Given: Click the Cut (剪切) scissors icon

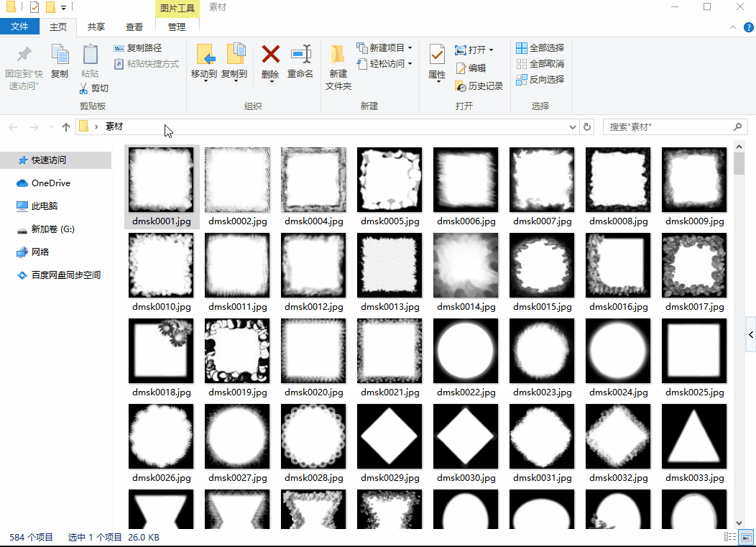Looking at the screenshot, I should 83,88.
